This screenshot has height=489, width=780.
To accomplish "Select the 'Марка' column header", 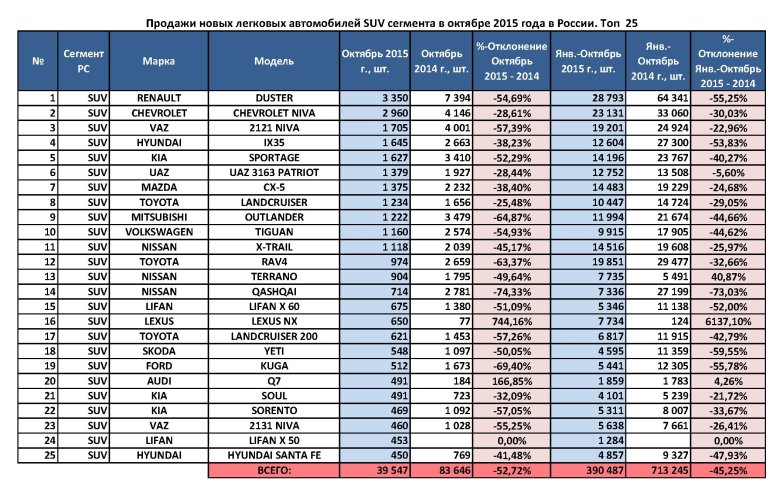I will (158, 61).
